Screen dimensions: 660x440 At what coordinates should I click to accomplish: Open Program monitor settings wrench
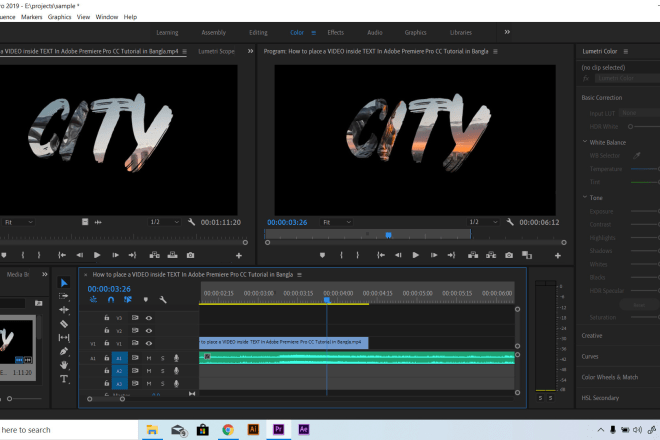click(x=510, y=222)
